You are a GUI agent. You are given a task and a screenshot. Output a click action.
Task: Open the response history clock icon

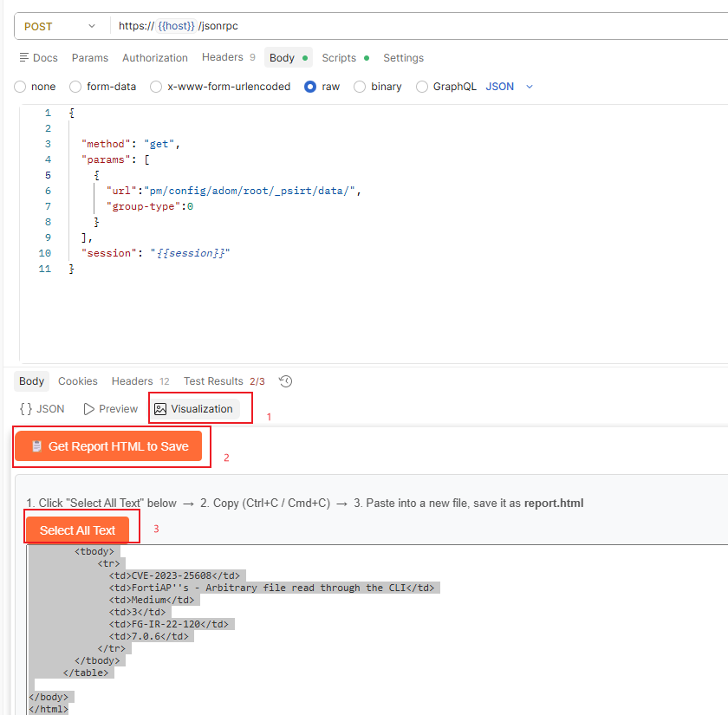(285, 381)
